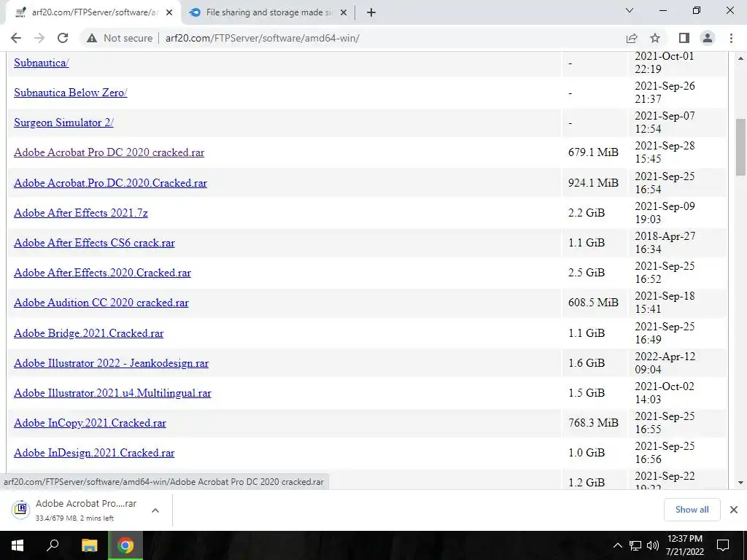Download Adobe After Effects CS6 crack.rar

click(x=94, y=243)
